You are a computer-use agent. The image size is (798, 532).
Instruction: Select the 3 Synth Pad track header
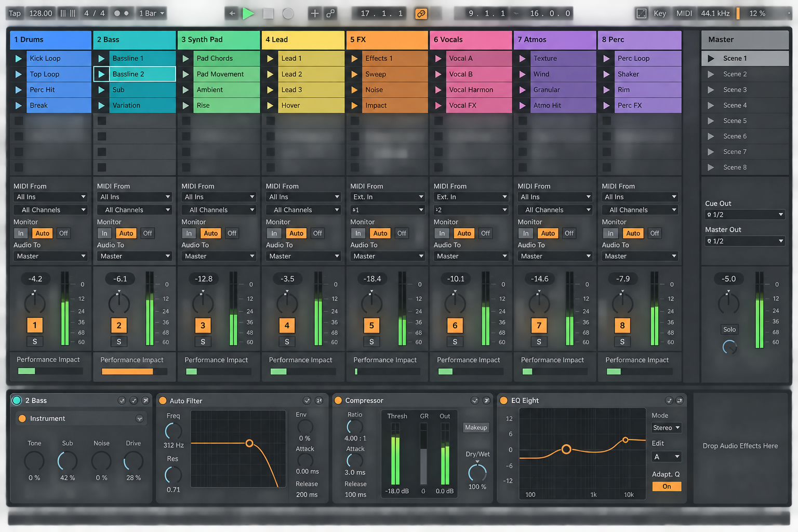click(x=219, y=40)
